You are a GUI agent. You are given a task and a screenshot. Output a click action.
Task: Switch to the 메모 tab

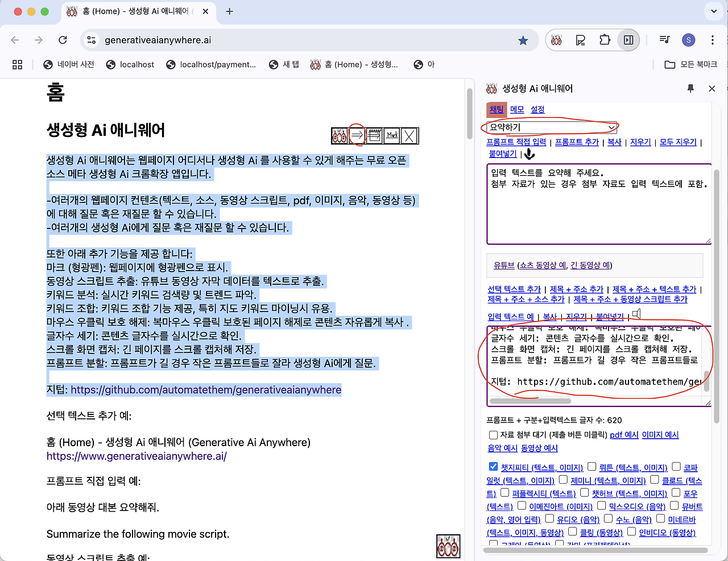tap(517, 109)
